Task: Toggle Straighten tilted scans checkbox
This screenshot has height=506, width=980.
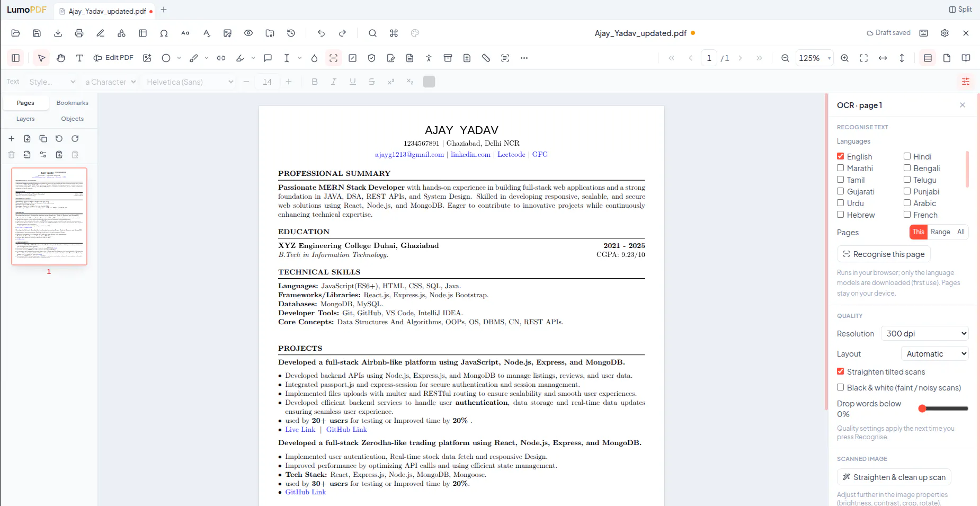Action: (841, 371)
